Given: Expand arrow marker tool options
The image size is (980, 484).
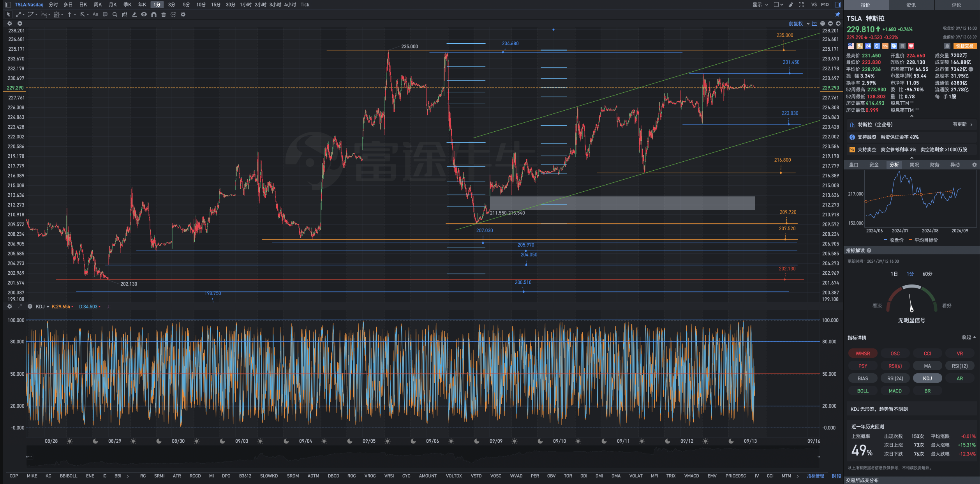Looking at the screenshot, I should coord(88,15).
